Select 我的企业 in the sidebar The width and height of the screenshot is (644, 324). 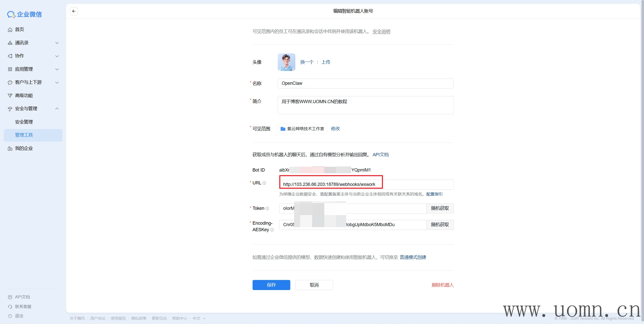(x=24, y=148)
